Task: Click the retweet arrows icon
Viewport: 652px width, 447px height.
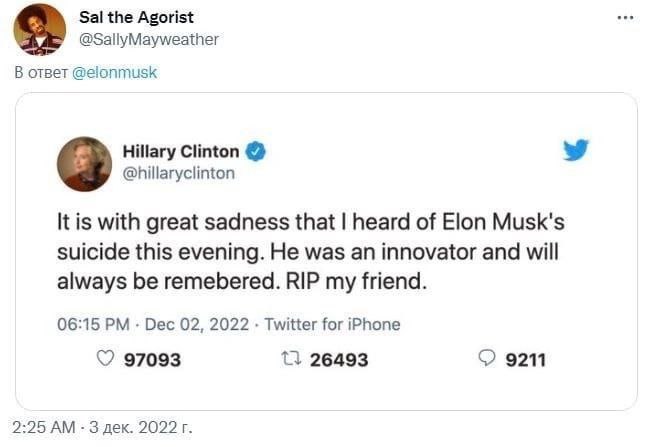Action: point(292,359)
